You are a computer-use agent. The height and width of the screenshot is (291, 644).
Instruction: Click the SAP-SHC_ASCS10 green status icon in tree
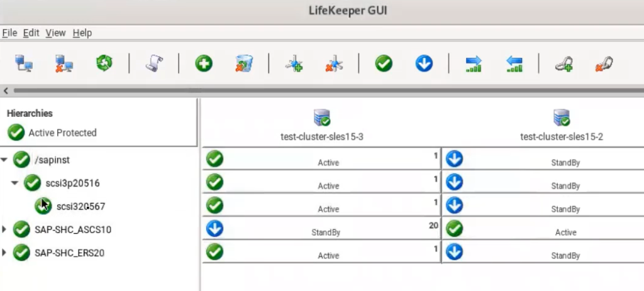(21, 229)
